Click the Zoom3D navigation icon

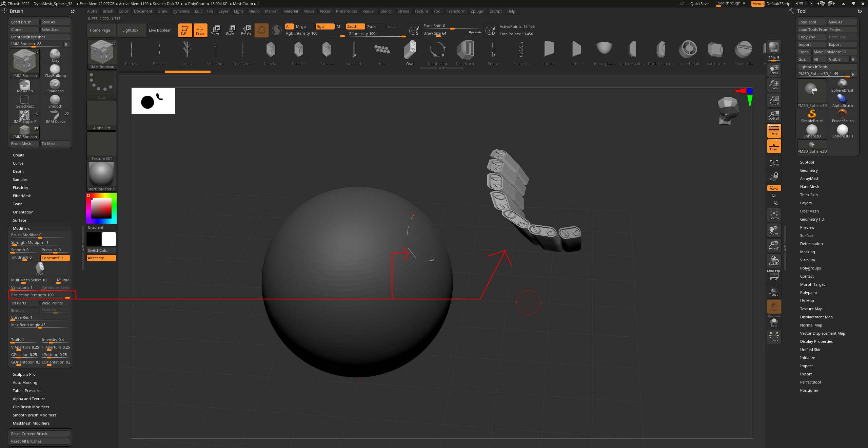(x=774, y=245)
